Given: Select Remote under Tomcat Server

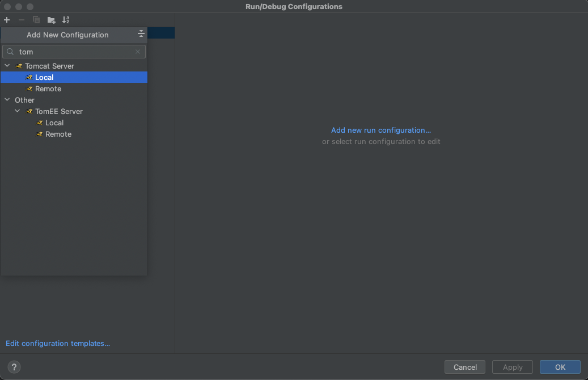Looking at the screenshot, I should [x=48, y=89].
